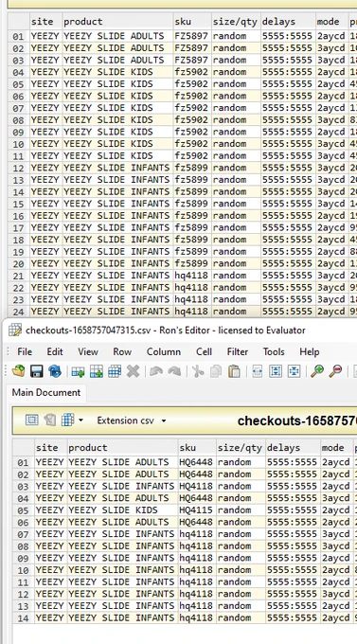Image resolution: width=357 pixels, height=644 pixels.
Task: Click the table layout grid icon in document header
Action: click(67, 420)
